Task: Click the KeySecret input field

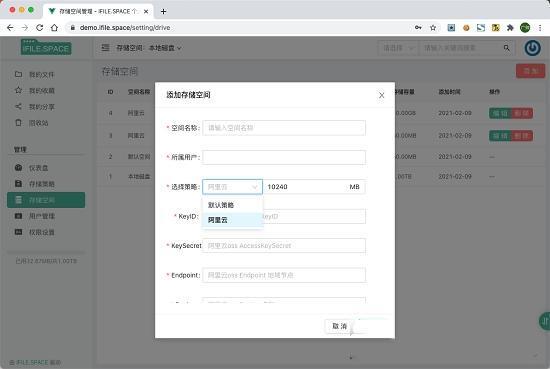Action: tap(284, 246)
